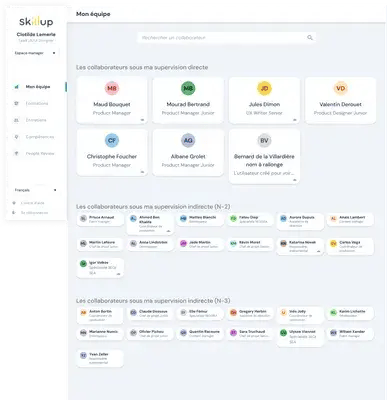Screen dimensions: 388x400
Task: Open the Français language dropdown
Action: [x=35, y=190]
